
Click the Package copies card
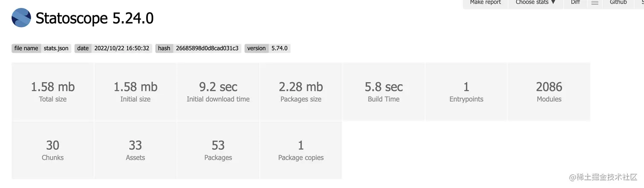(x=301, y=150)
